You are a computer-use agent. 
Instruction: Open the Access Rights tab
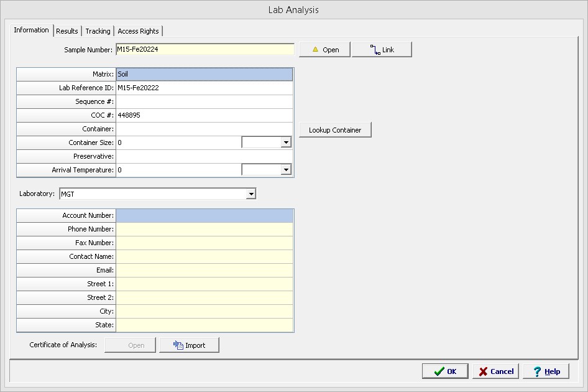pos(138,31)
